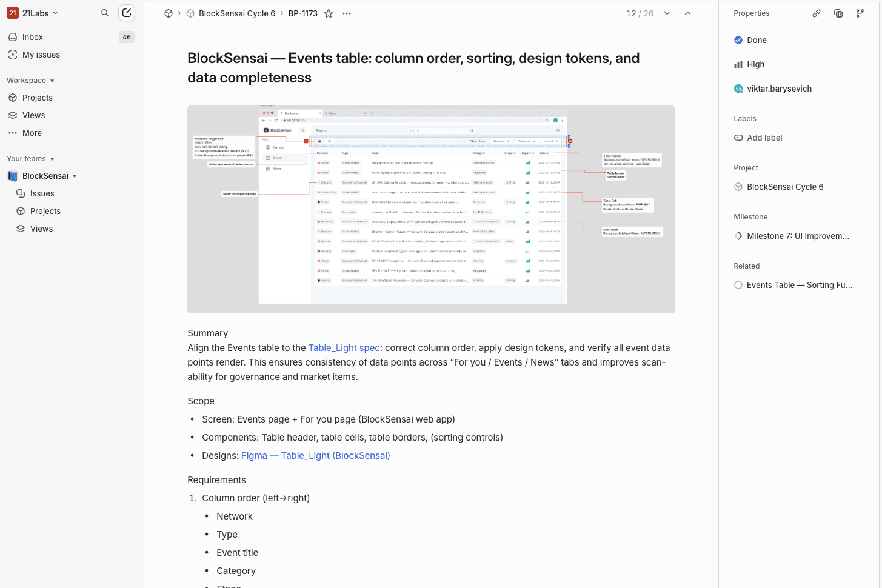This screenshot has width=882, height=588.
Task: Click the Scope heading
Action: pos(201,401)
